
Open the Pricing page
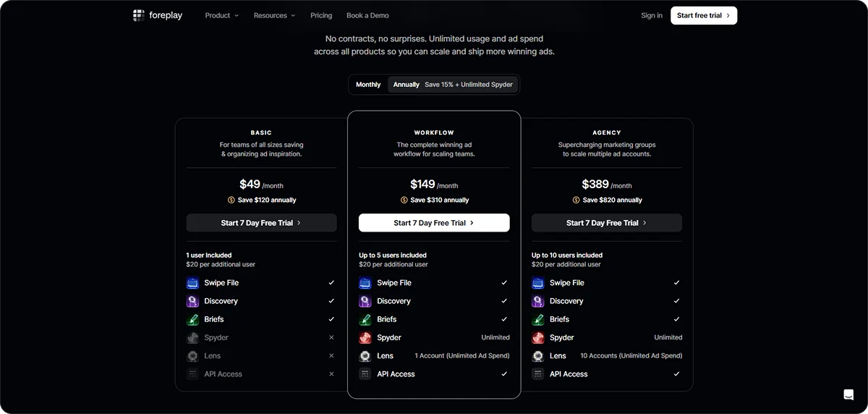coord(321,15)
